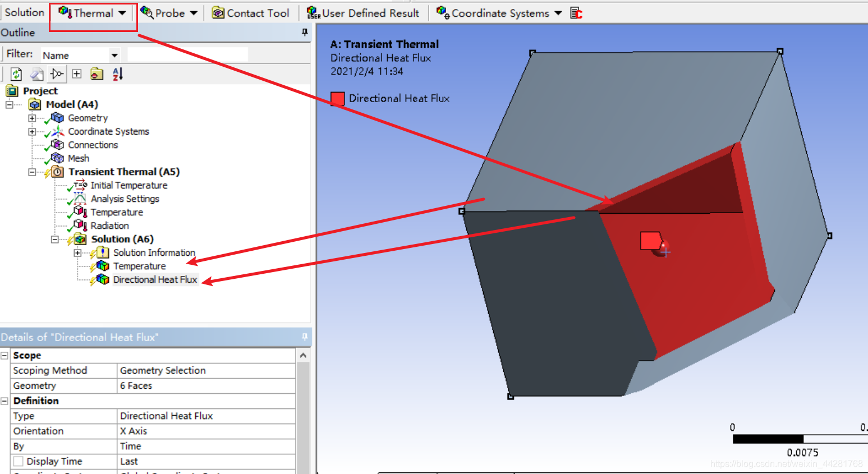868x474 pixels.
Task: Click the Contact Tool button
Action: pyautogui.click(x=251, y=13)
